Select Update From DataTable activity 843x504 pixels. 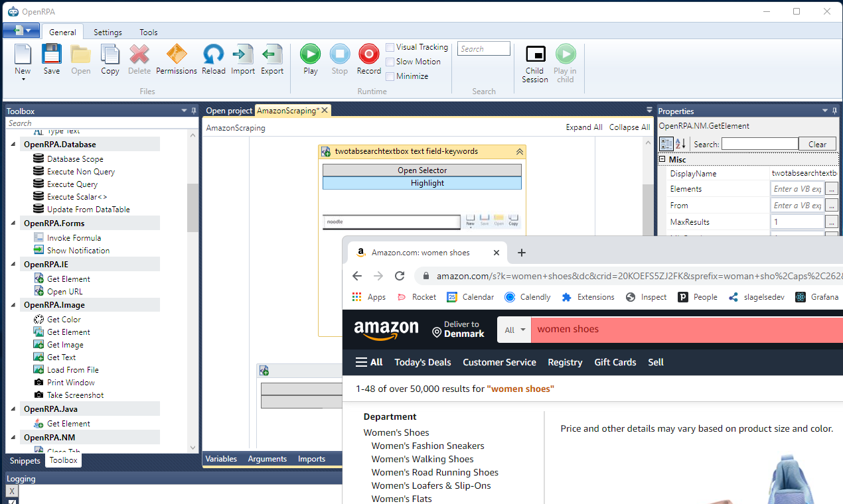point(88,210)
